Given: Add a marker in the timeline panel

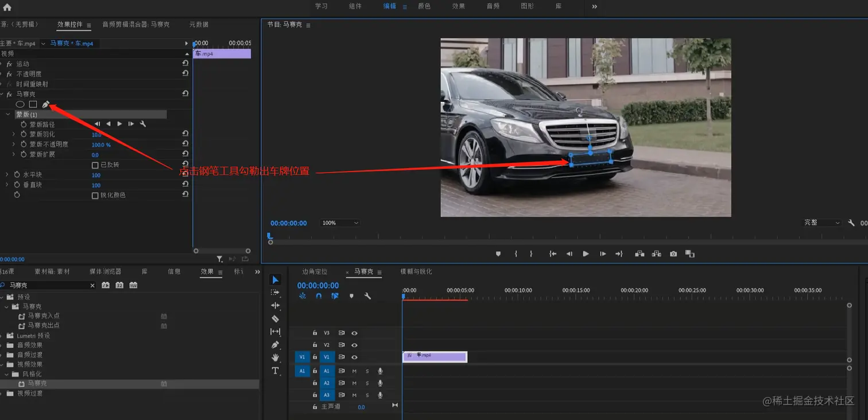Looking at the screenshot, I should 351,296.
